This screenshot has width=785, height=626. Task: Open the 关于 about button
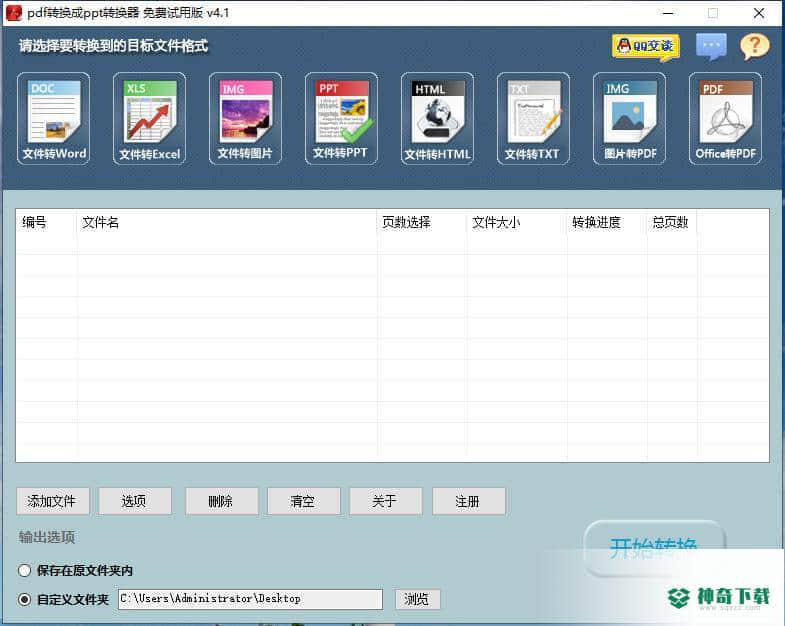pyautogui.click(x=385, y=501)
